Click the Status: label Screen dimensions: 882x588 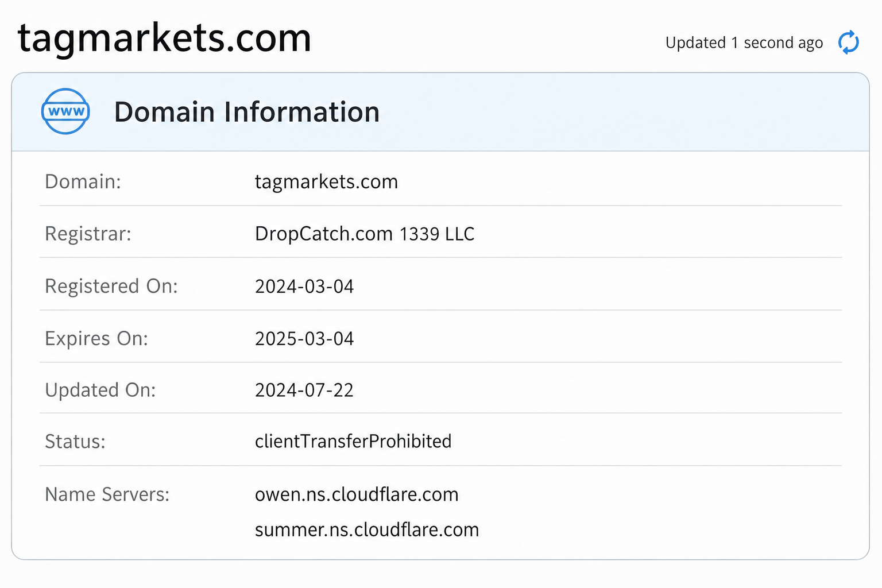click(75, 441)
